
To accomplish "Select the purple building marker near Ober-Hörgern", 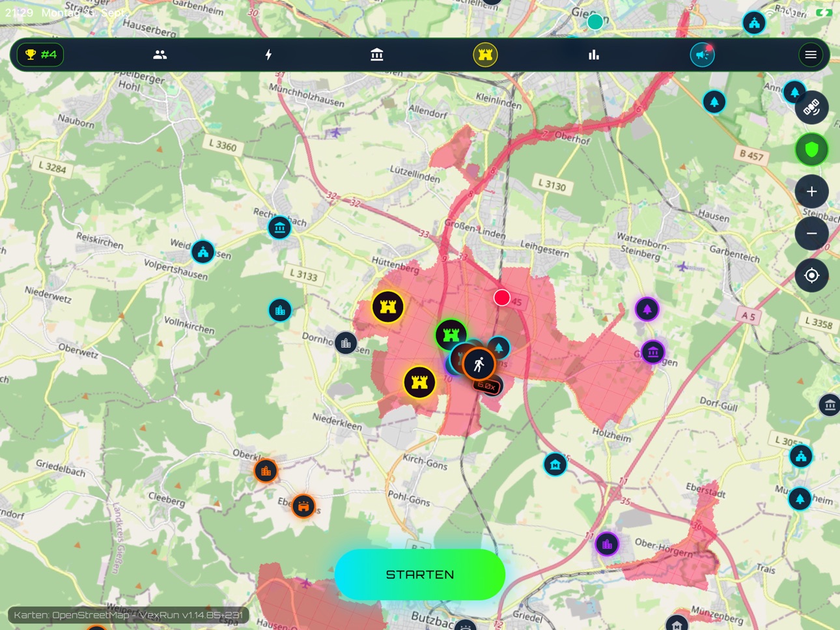I will (607, 543).
